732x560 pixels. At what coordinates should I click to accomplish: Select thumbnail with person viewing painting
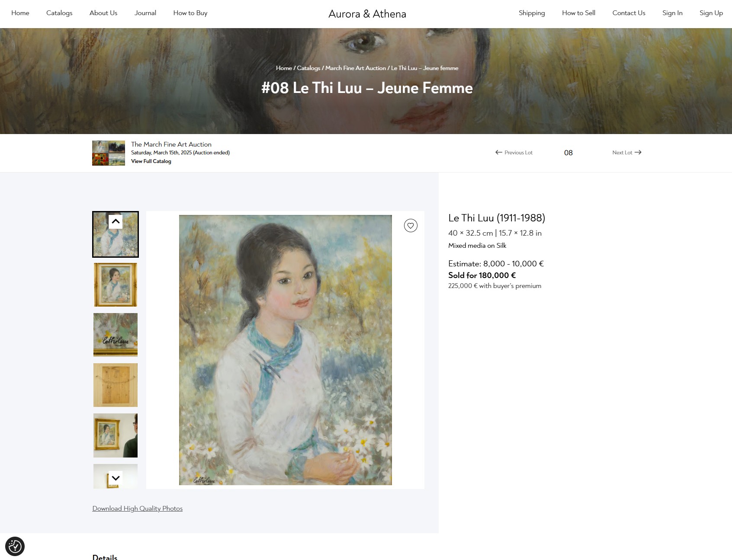click(x=116, y=435)
